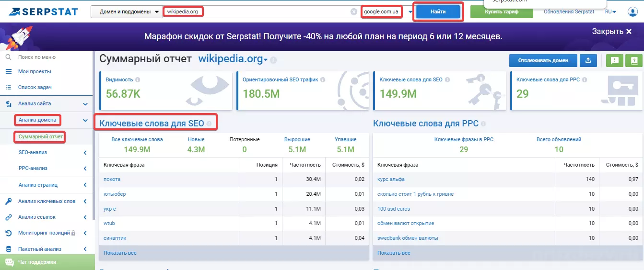644x270 pixels.
Task: Click the list icon beside Список задач
Action: pyautogui.click(x=8, y=88)
